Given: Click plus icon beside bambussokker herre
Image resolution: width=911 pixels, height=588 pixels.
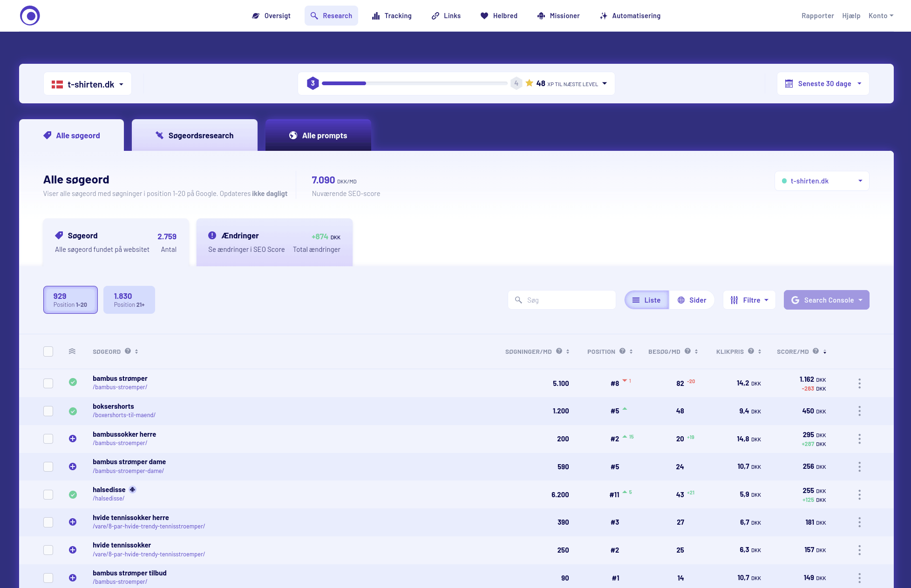Looking at the screenshot, I should [73, 439].
